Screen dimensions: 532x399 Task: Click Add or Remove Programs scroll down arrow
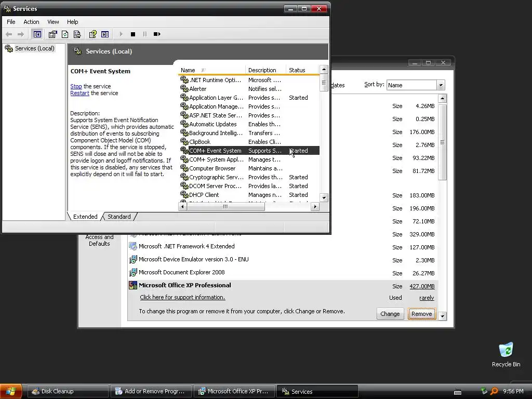(443, 316)
